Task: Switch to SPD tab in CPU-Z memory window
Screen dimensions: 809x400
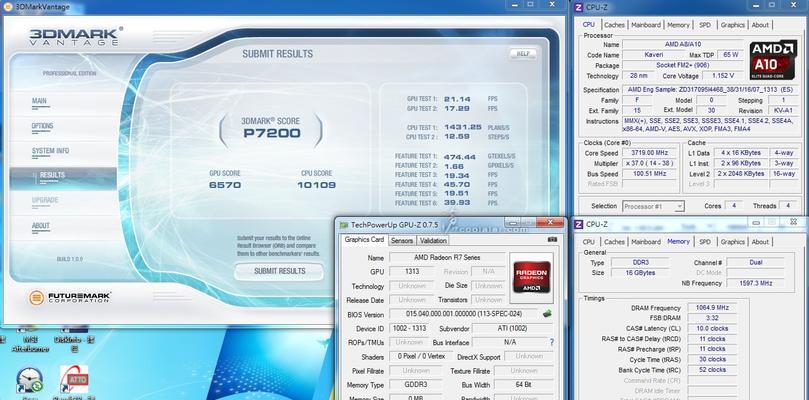Action: tap(705, 242)
